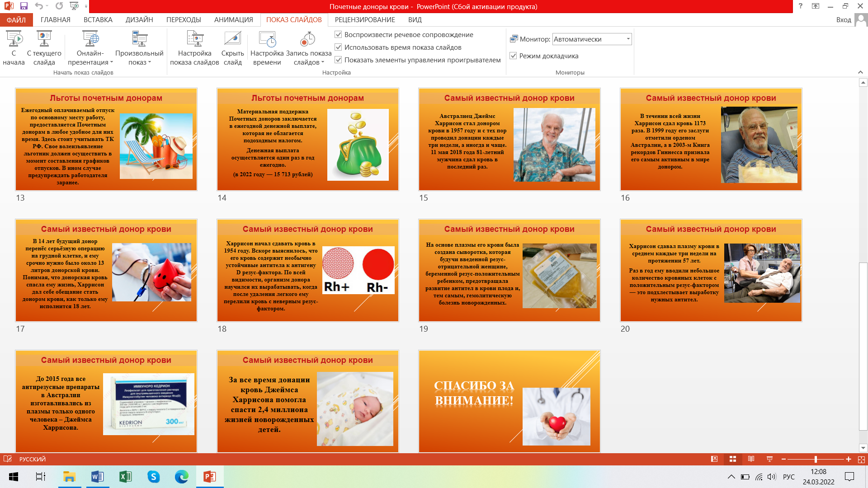Open the Animations ribbon tab
This screenshot has width=868, height=488.
coord(234,20)
